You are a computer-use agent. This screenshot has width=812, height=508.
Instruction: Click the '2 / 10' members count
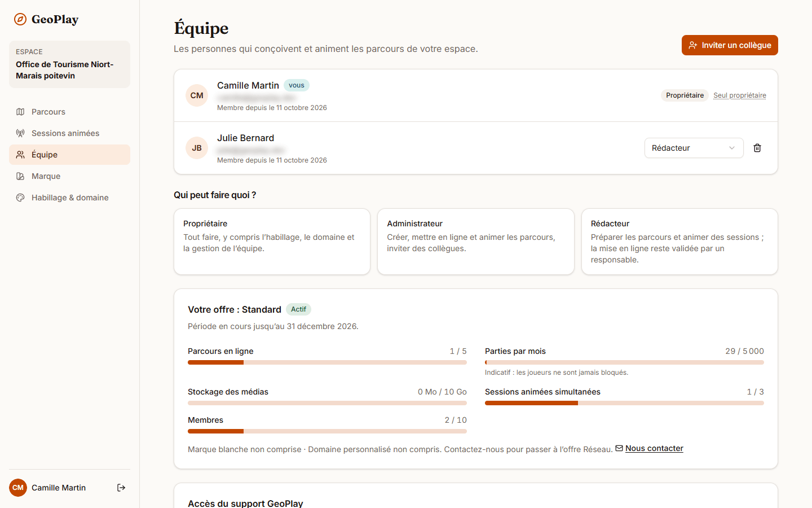click(x=456, y=420)
